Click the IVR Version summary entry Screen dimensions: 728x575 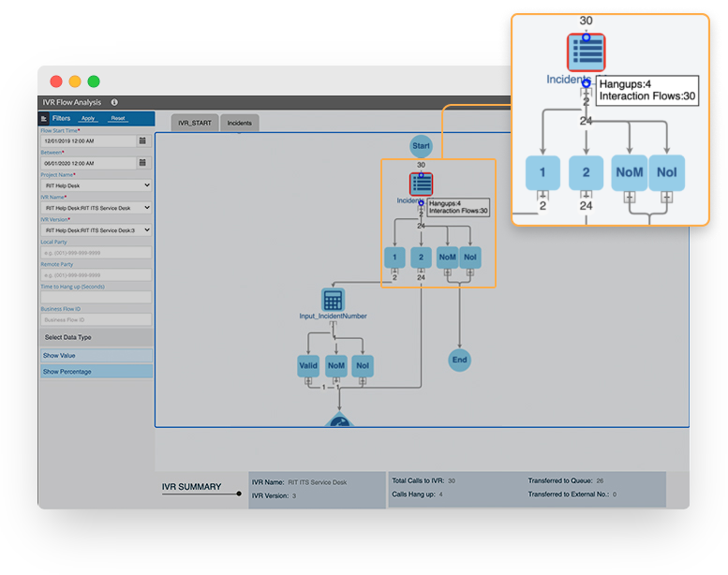pos(274,495)
